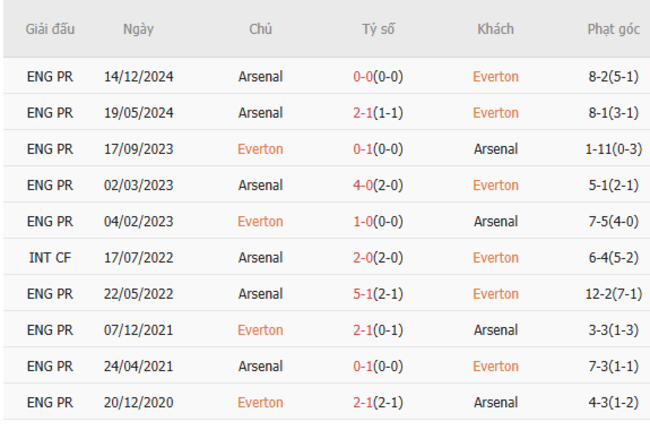The height and width of the screenshot is (430, 650).
Task: Select Arsenal home team on 19/05/2024
Action: (x=260, y=112)
